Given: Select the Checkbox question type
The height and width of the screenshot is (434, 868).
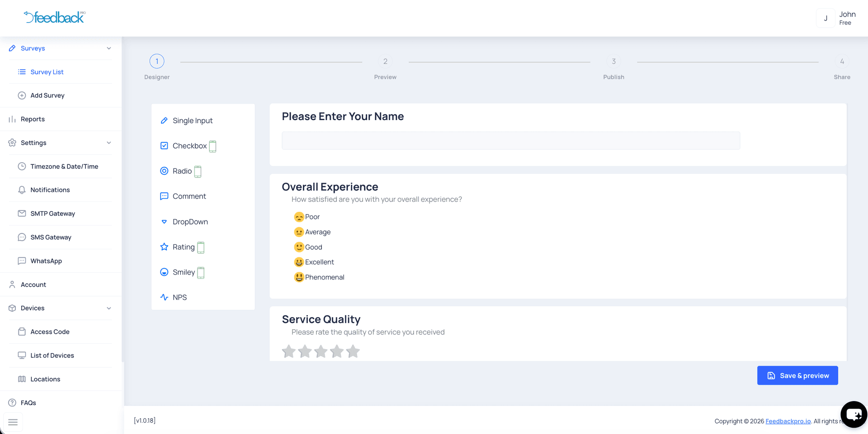Looking at the screenshot, I should click(x=189, y=145).
